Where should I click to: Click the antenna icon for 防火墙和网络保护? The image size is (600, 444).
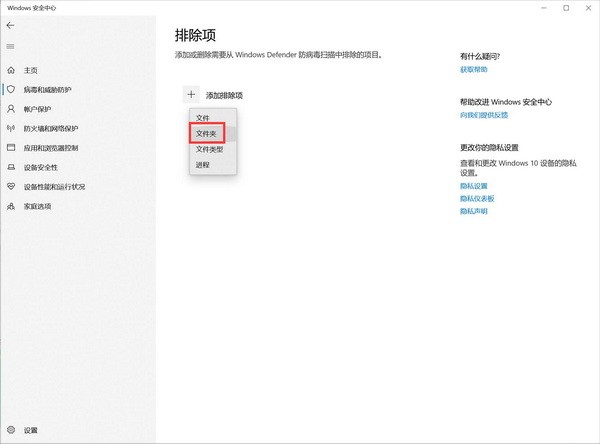coord(11,128)
